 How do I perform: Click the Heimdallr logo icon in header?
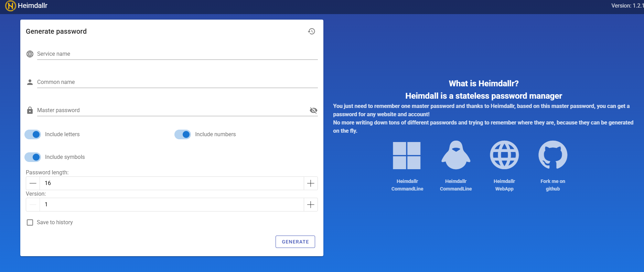11,6
